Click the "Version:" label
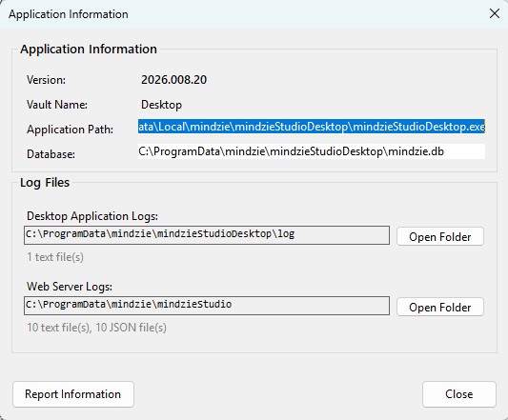The width and height of the screenshot is (508, 420). 46,80
